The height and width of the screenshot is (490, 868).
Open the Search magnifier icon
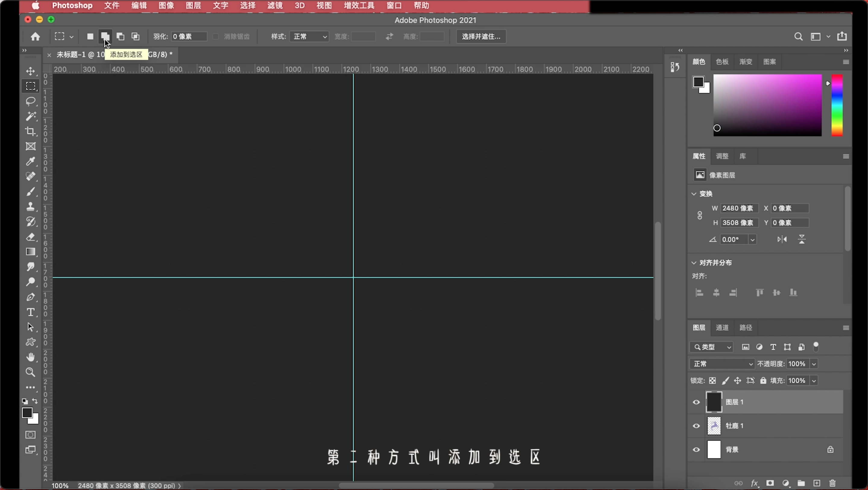[798, 36]
